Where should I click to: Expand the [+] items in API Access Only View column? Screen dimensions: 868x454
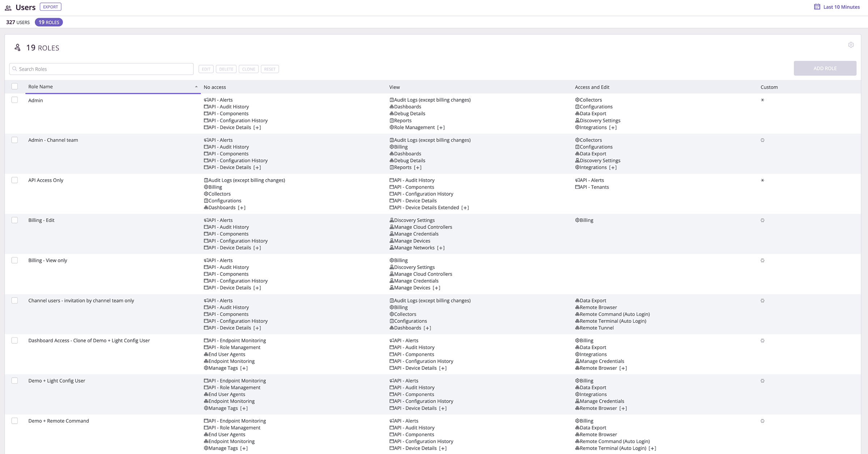coord(466,207)
